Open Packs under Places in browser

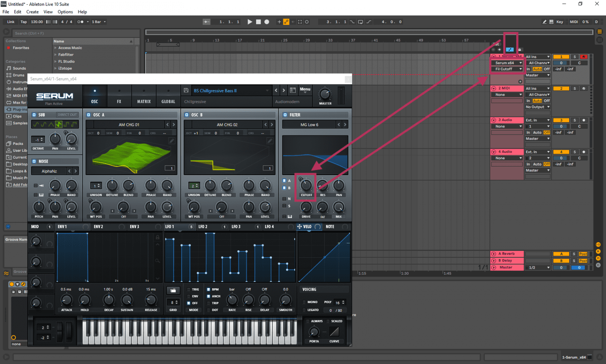(18, 144)
